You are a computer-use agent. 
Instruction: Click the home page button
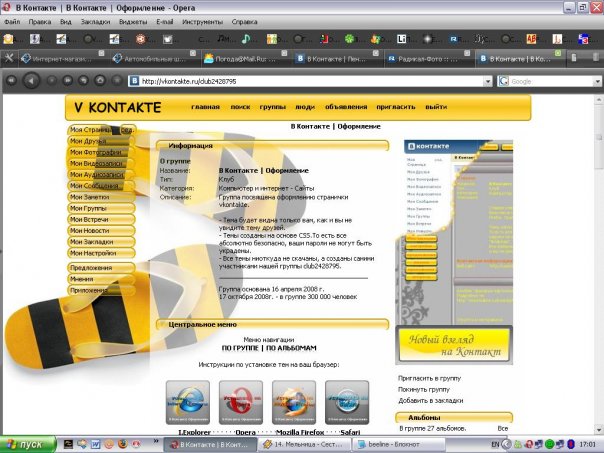(100, 81)
